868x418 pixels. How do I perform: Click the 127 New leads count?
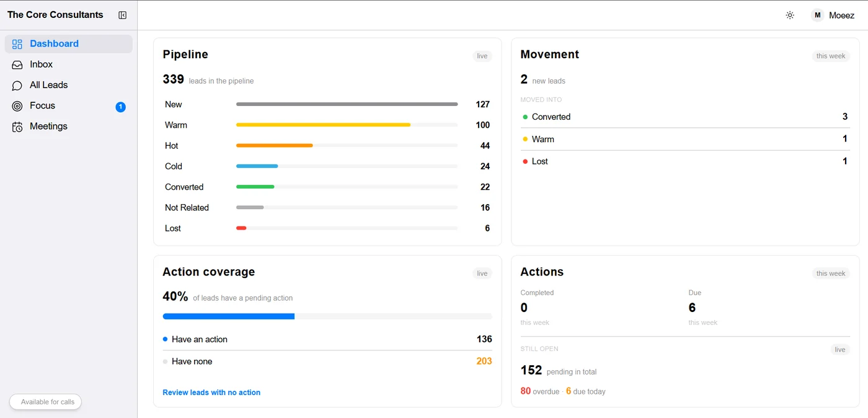[x=483, y=104]
